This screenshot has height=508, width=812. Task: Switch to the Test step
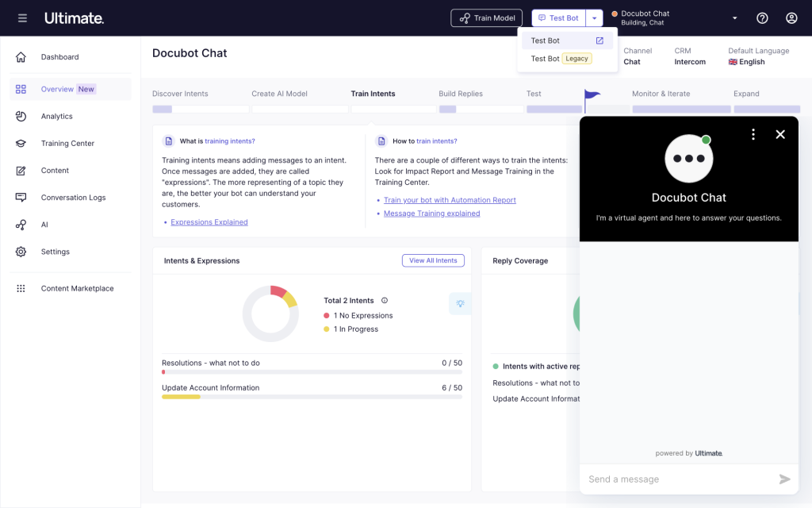tap(534, 94)
